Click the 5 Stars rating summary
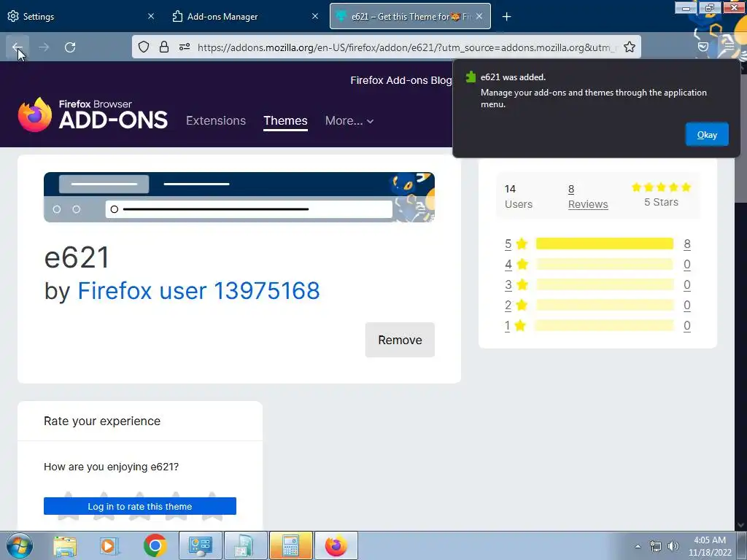The image size is (747, 560). pos(661,195)
